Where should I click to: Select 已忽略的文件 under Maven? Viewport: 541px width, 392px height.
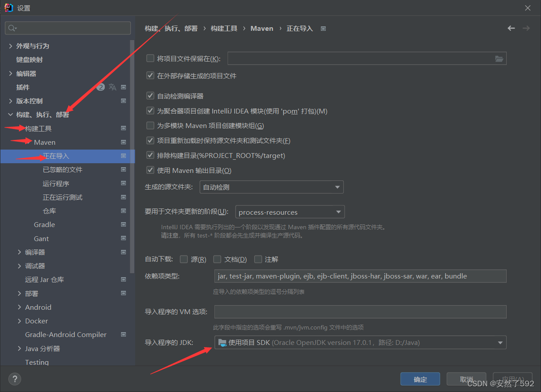pos(63,169)
